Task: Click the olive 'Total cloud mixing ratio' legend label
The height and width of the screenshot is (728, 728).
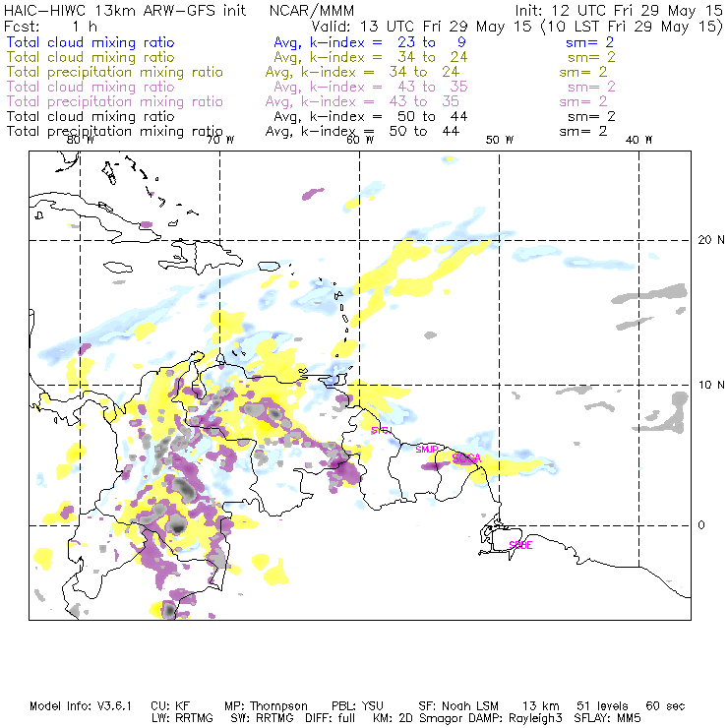Action: point(91,57)
